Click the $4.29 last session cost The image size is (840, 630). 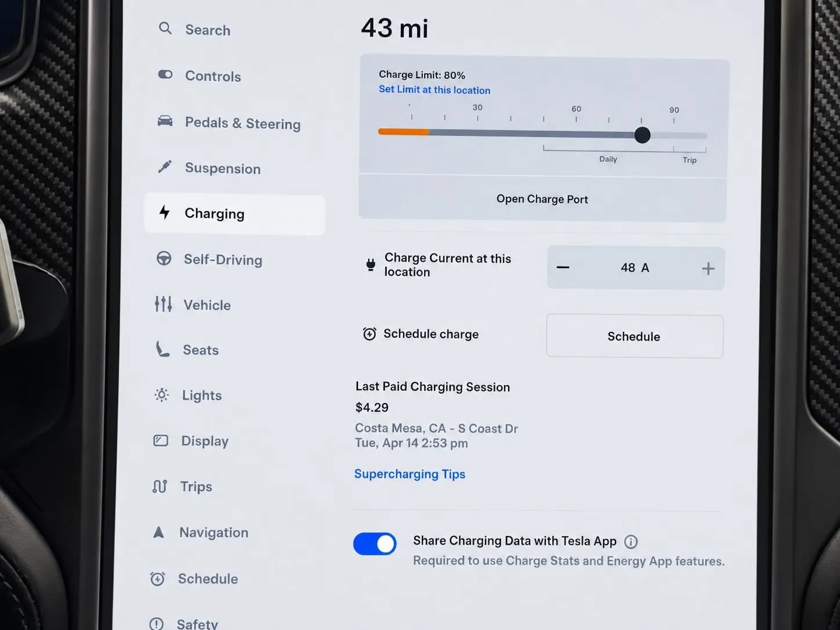pyautogui.click(x=372, y=407)
